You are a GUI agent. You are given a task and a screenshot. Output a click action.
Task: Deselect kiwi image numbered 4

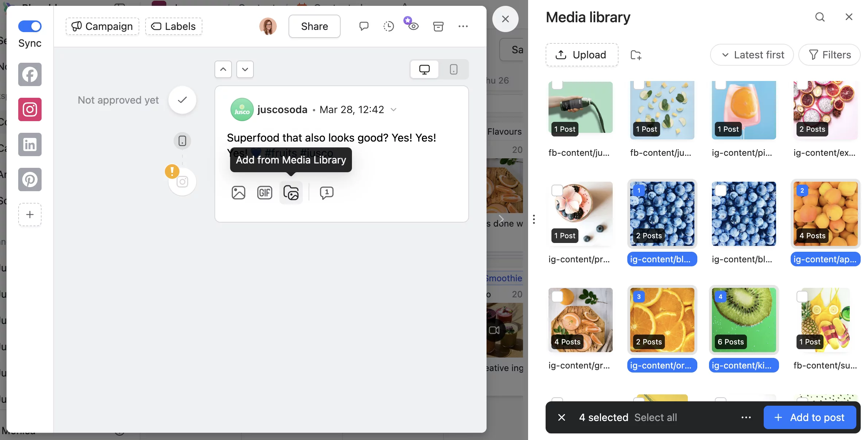721,297
